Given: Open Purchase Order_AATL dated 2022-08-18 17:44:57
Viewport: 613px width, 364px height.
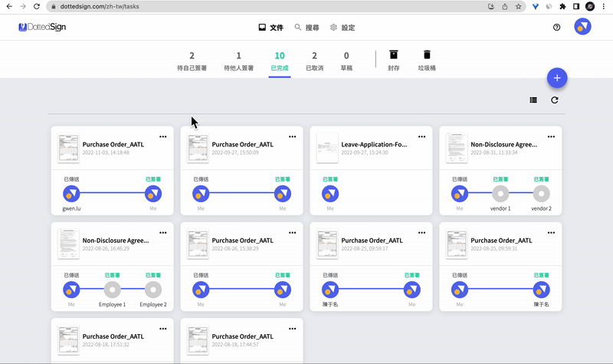Looking at the screenshot, I should pyautogui.click(x=242, y=336).
